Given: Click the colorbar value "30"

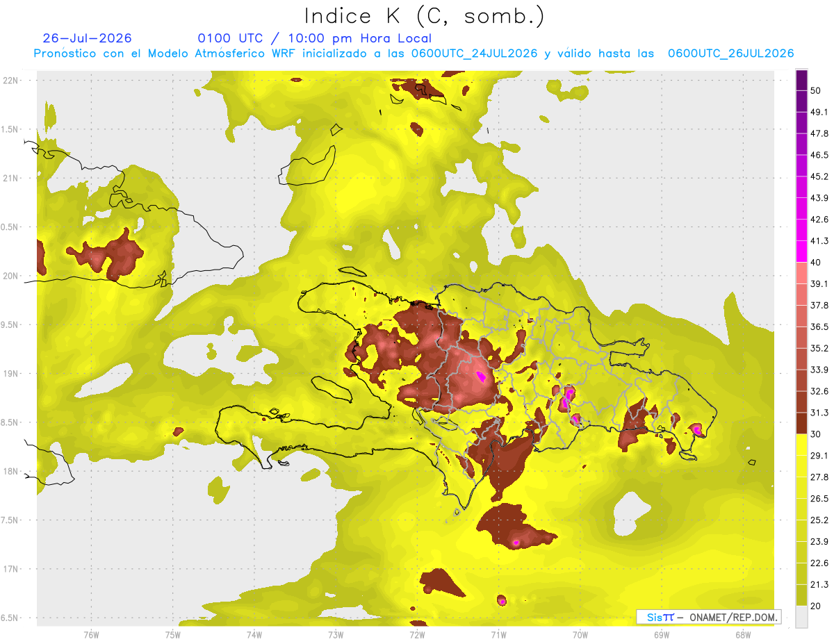Looking at the screenshot, I should pos(817,434).
